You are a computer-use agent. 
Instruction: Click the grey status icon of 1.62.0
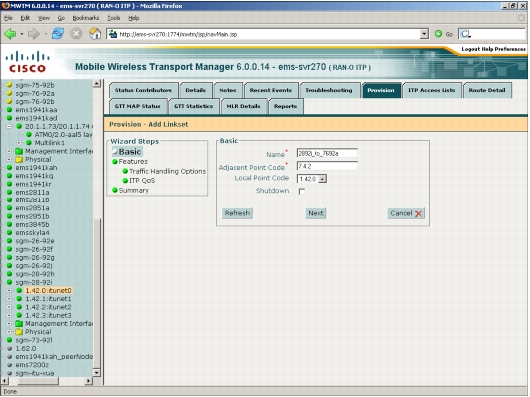point(9,348)
